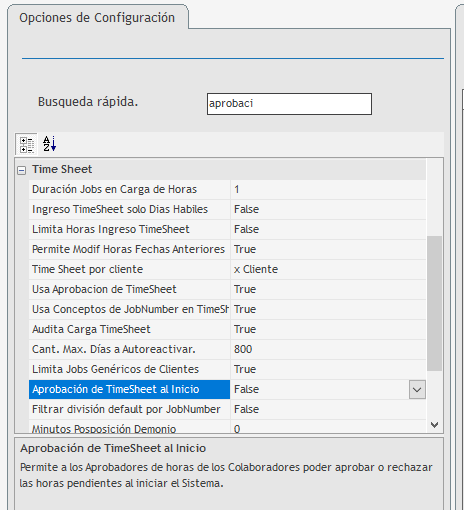464x510 pixels.
Task: Click the scrollbar down arrow
Action: pyautogui.click(x=434, y=425)
